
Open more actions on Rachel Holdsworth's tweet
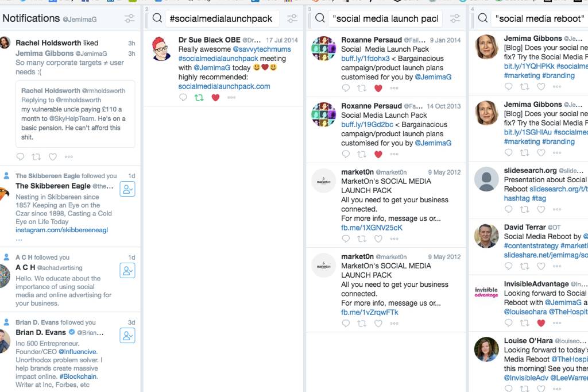tap(68, 157)
